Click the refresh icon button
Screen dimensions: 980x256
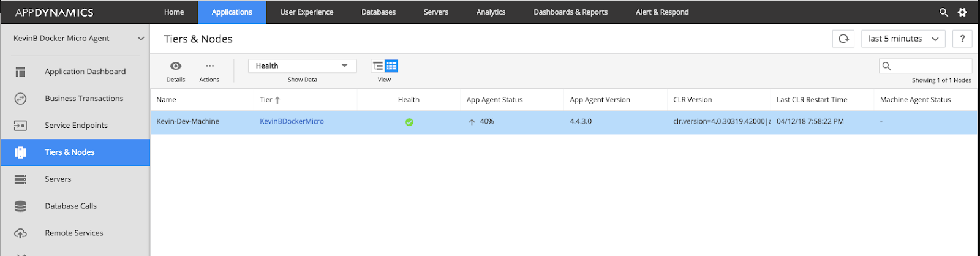pos(843,39)
